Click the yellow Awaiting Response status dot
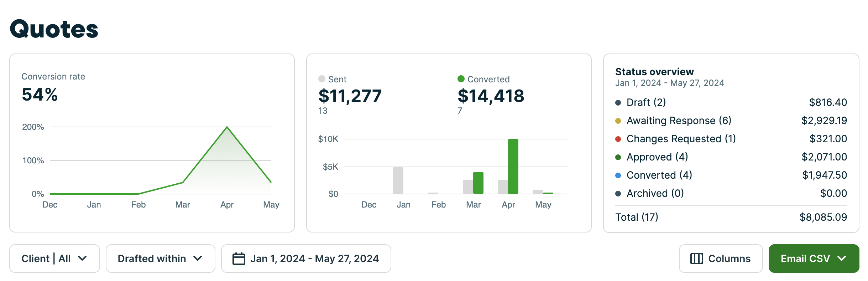The width and height of the screenshot is (868, 281). [618, 121]
